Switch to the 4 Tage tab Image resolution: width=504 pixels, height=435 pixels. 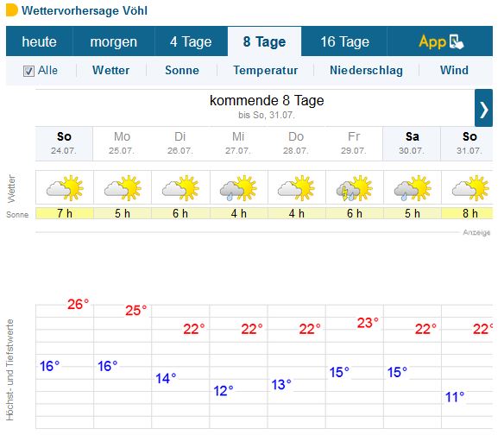[x=191, y=41]
